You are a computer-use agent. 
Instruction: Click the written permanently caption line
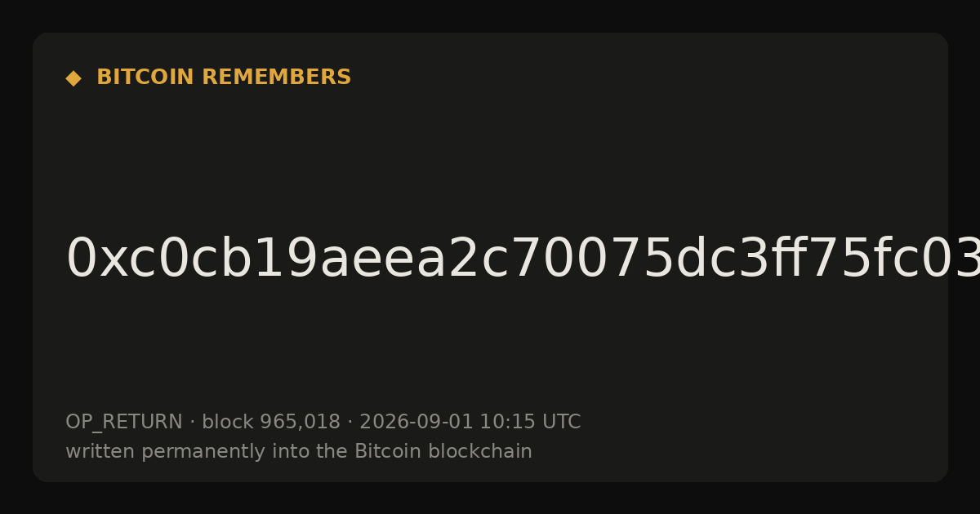tap(299, 452)
